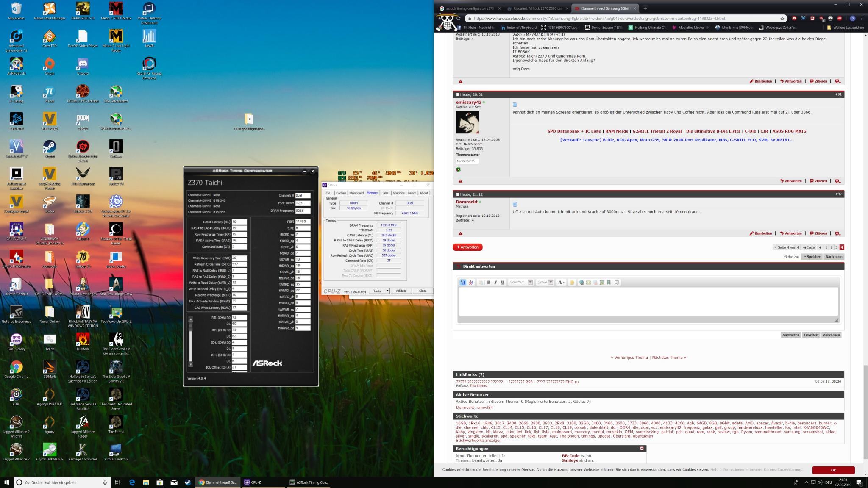The width and height of the screenshot is (868, 488).
Task: Open the Größe font size dropdown
Action: (x=545, y=283)
